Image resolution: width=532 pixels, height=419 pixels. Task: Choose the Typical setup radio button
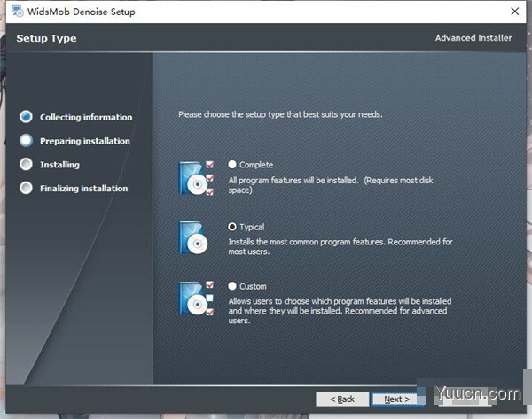coord(232,227)
